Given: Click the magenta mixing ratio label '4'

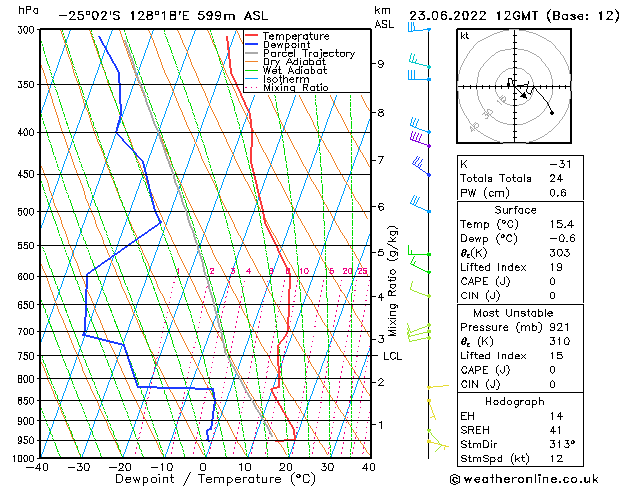Looking at the screenshot, I should (x=249, y=271).
